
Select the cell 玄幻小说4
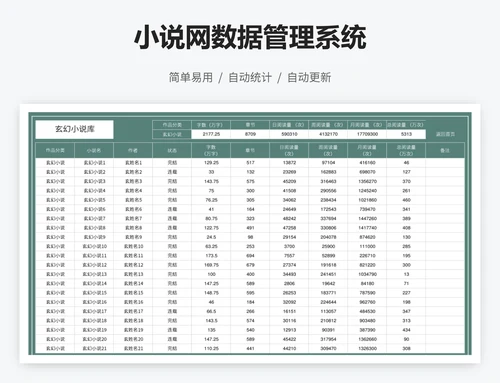(94, 191)
